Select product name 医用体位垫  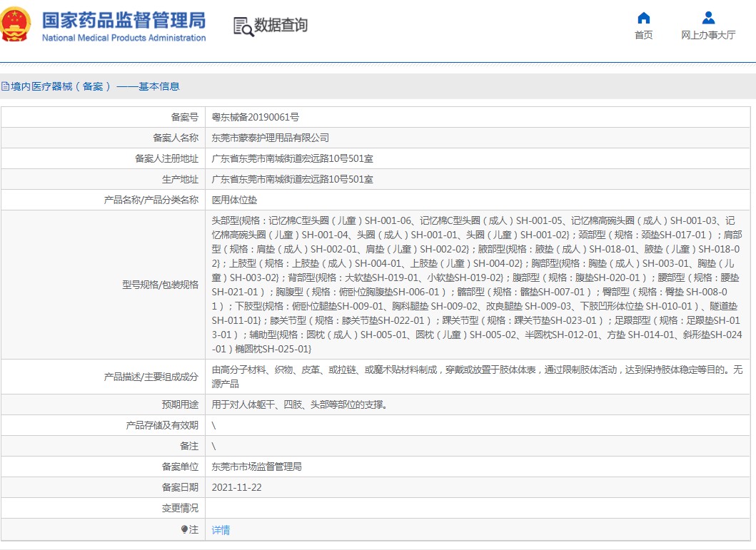pyautogui.click(x=234, y=200)
